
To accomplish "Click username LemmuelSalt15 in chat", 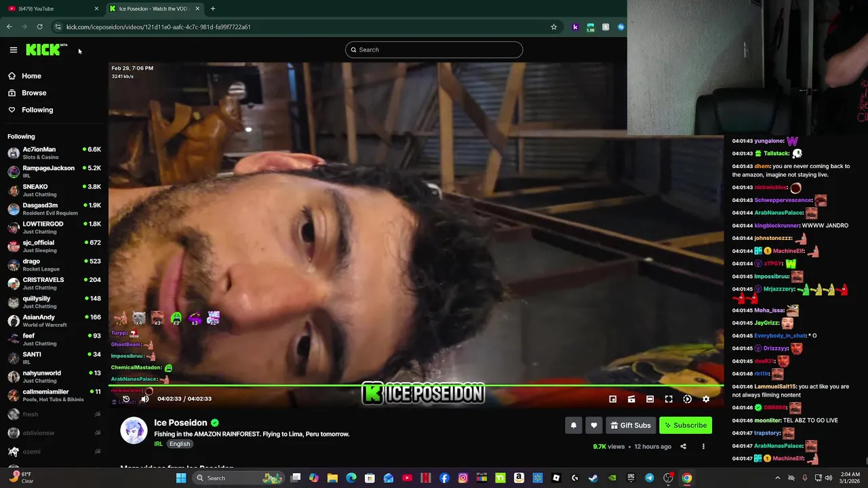I will click(775, 386).
